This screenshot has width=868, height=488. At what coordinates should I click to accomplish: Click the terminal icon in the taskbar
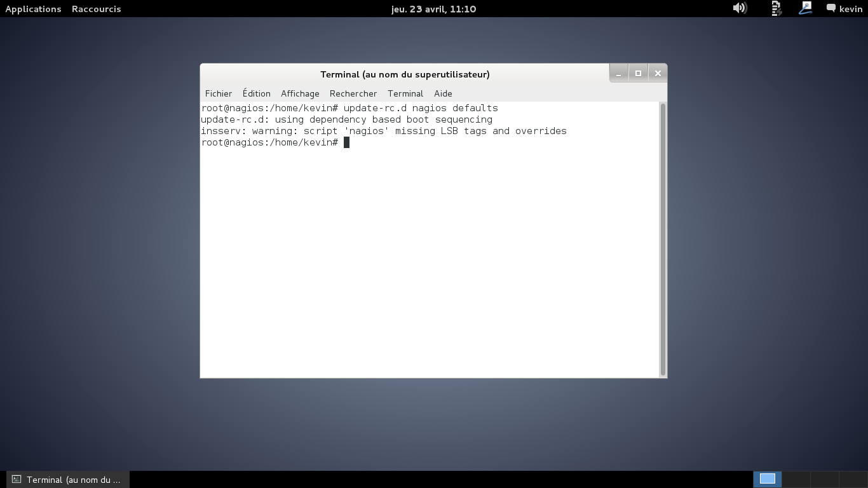(x=17, y=480)
